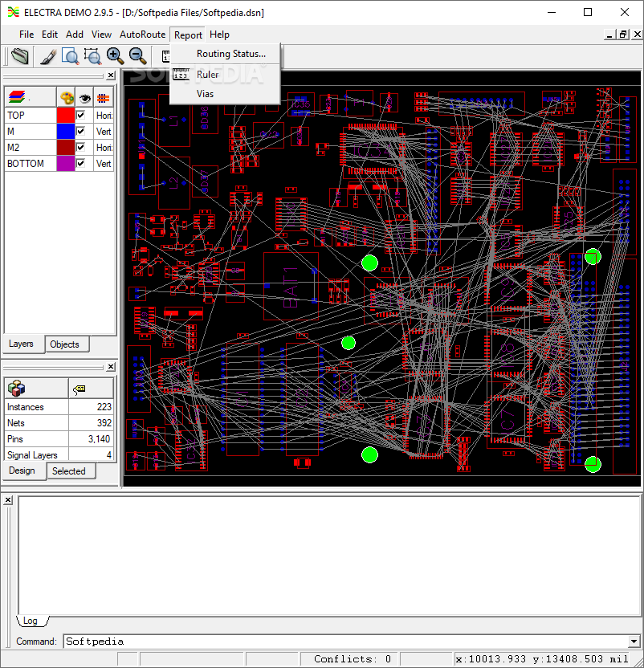
Task: Click the M layer Vert direction cell
Action: point(104,131)
